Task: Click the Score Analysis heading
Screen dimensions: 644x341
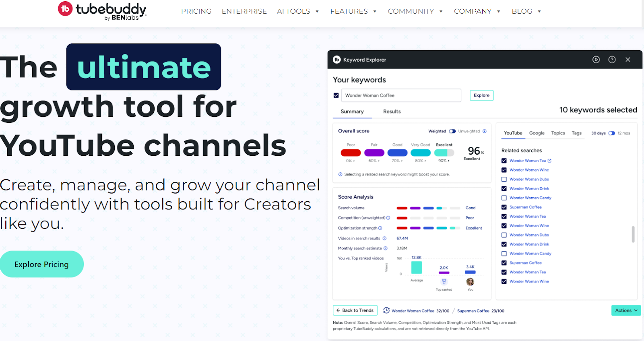Action: click(356, 197)
